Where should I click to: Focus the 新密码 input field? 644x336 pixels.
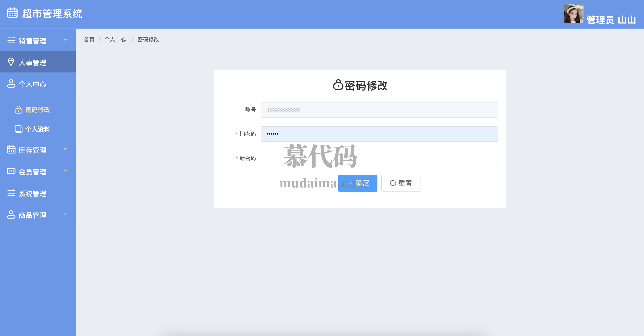pyautogui.click(x=379, y=158)
